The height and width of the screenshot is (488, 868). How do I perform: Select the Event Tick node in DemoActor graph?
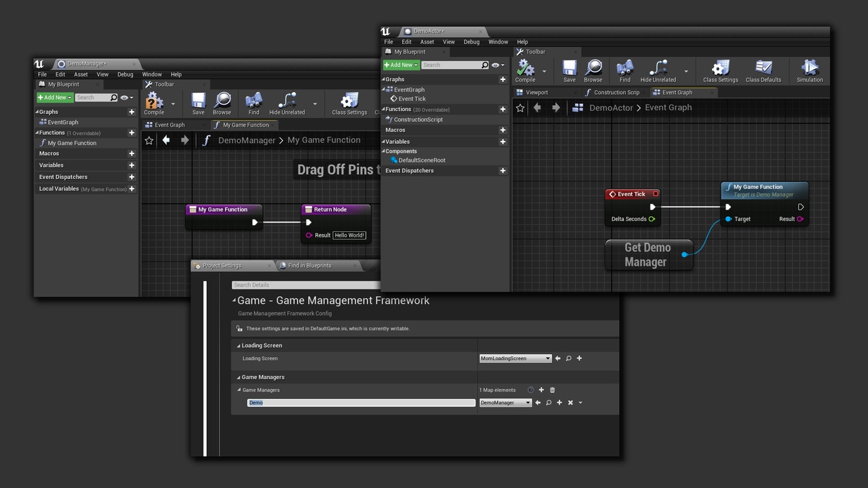(x=633, y=206)
